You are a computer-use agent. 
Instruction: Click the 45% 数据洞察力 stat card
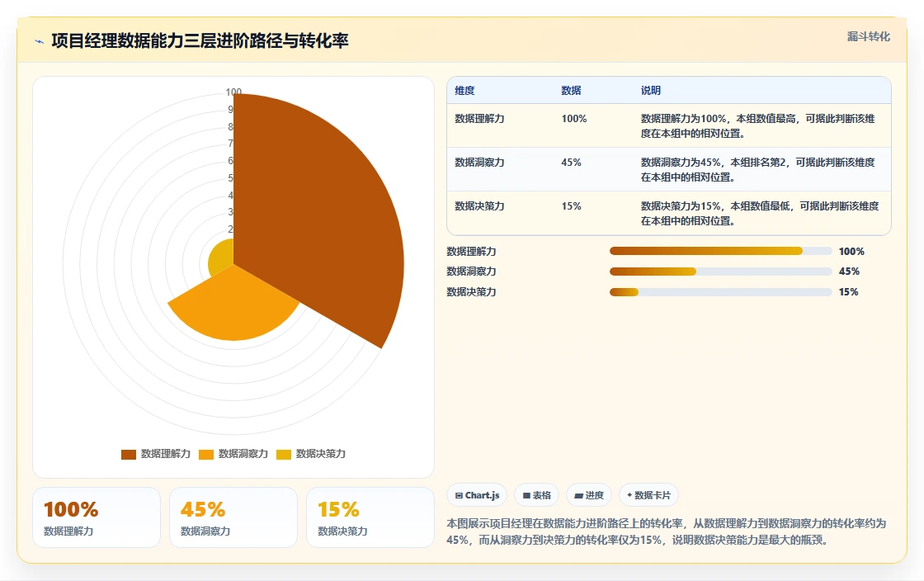tap(233, 517)
